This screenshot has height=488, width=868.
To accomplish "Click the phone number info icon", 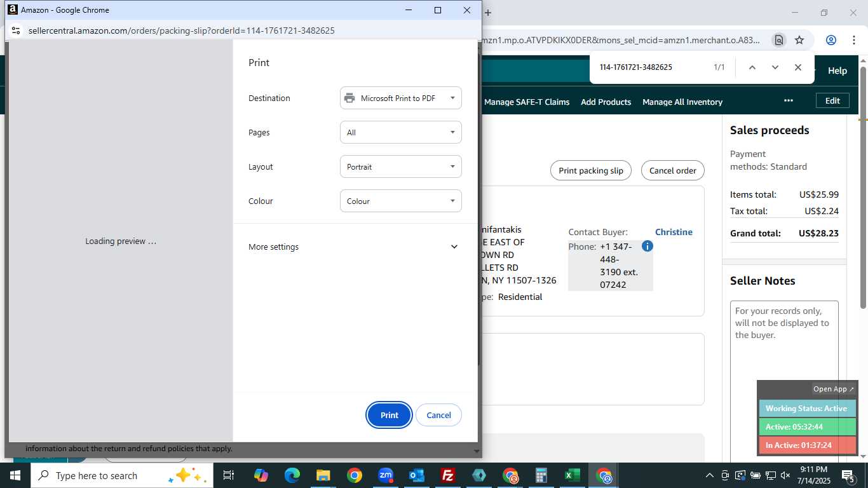I will click(x=647, y=246).
